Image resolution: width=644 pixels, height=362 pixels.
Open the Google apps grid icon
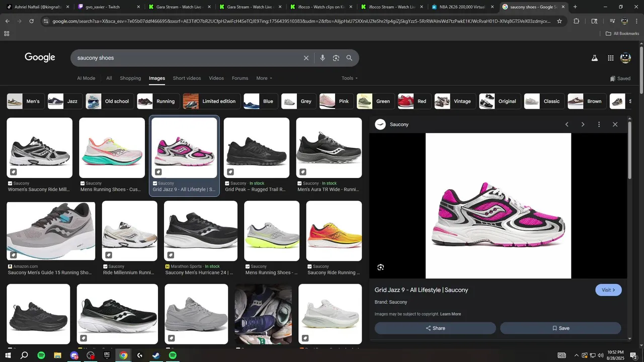tap(611, 58)
